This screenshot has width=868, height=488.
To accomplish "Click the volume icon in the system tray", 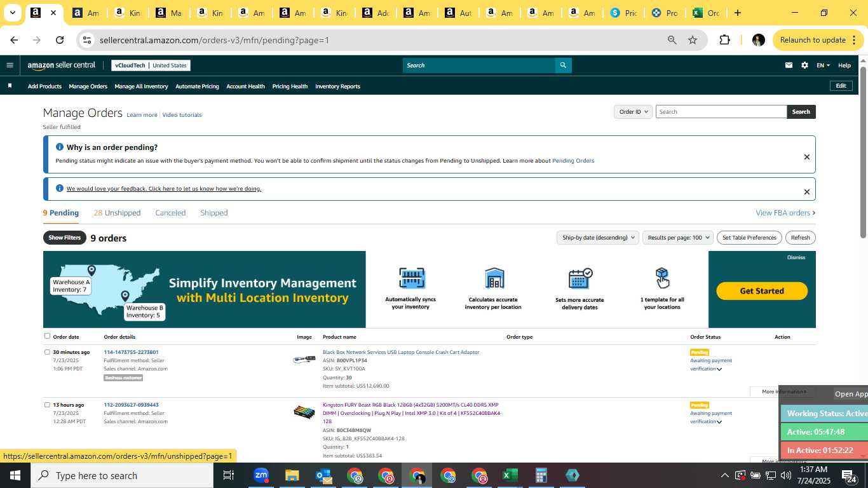I will click(x=786, y=475).
